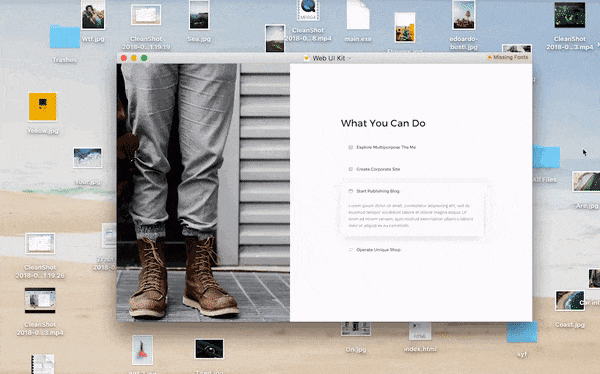
Task: Minimize the Web UI Kit window
Action: pyautogui.click(x=134, y=58)
